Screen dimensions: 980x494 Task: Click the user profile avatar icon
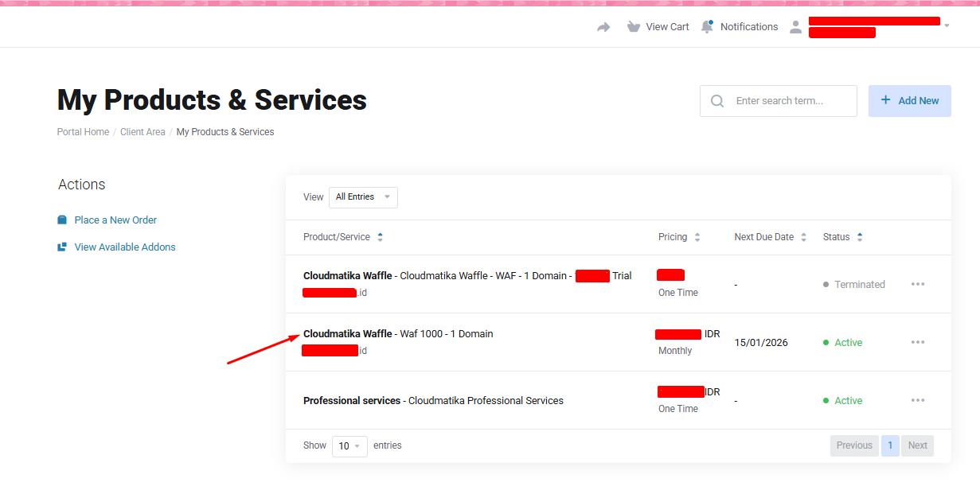(x=795, y=27)
